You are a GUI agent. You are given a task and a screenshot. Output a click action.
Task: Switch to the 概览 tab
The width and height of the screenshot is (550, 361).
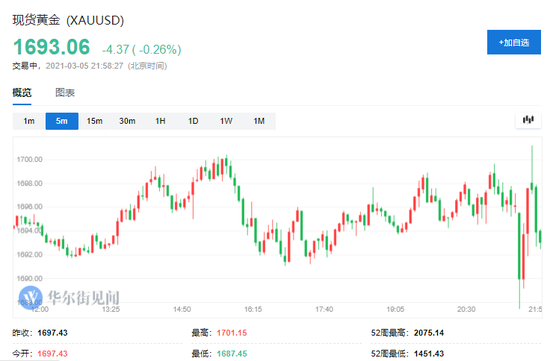click(x=22, y=93)
